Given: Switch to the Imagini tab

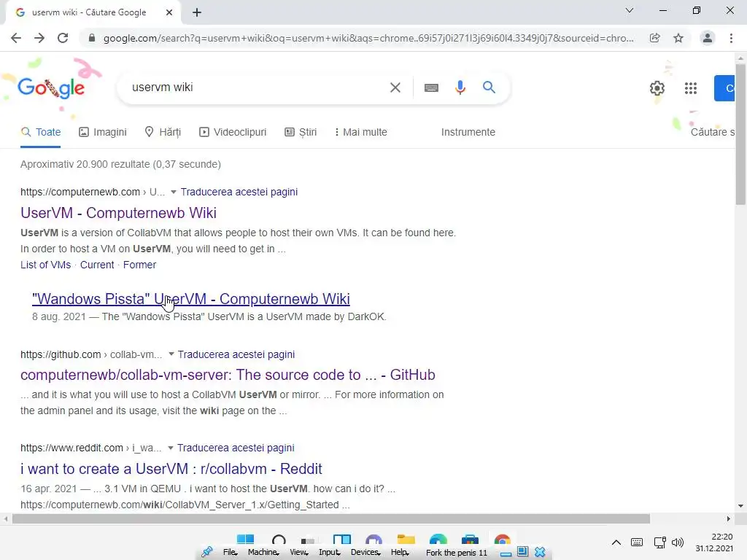Looking at the screenshot, I should (x=102, y=133).
